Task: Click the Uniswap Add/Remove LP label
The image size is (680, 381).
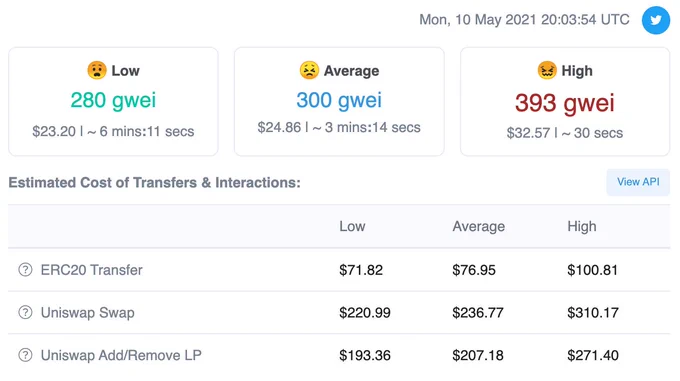Action: (x=121, y=355)
